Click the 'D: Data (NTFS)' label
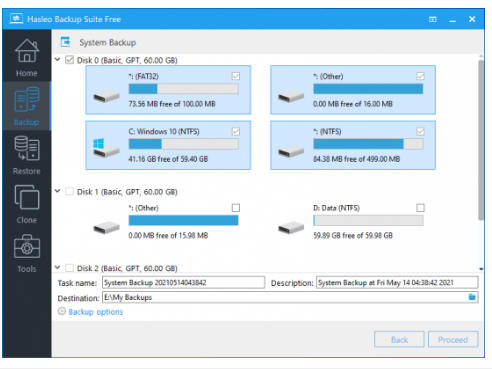This screenshot has height=369, width=492. click(x=336, y=208)
